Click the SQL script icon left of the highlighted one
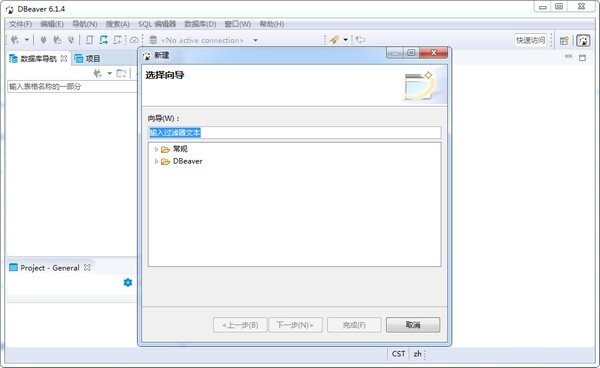This screenshot has width=600, height=368. [x=89, y=40]
